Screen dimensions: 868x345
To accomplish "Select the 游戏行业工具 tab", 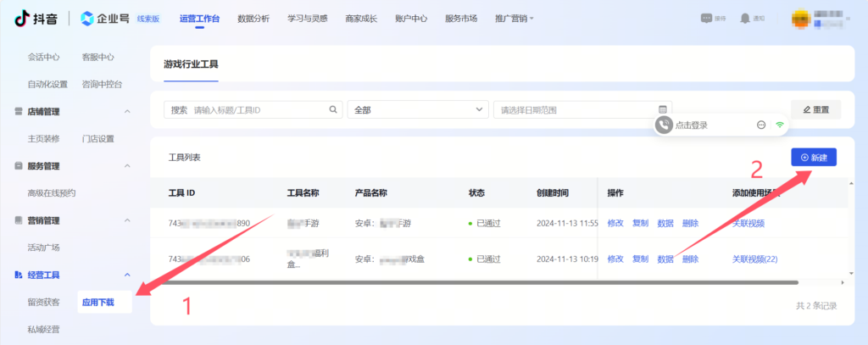I will pyautogui.click(x=191, y=64).
